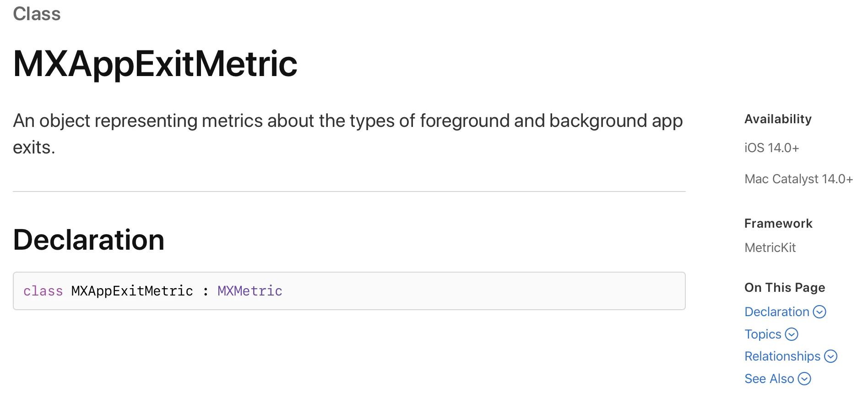
Task: Click the circled arrow beside See Also
Action: tap(804, 379)
